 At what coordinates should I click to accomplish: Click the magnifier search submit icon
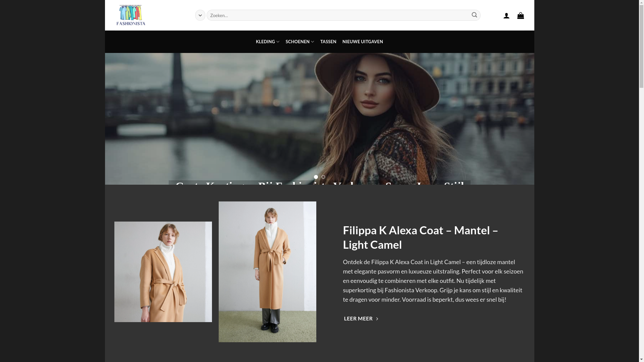pos(474,15)
